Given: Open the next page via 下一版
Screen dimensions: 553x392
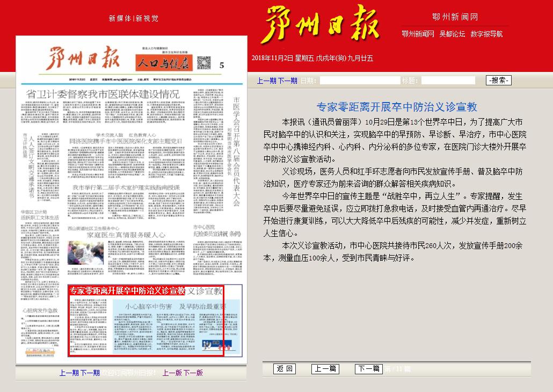Looking at the screenshot, I should [193, 373].
